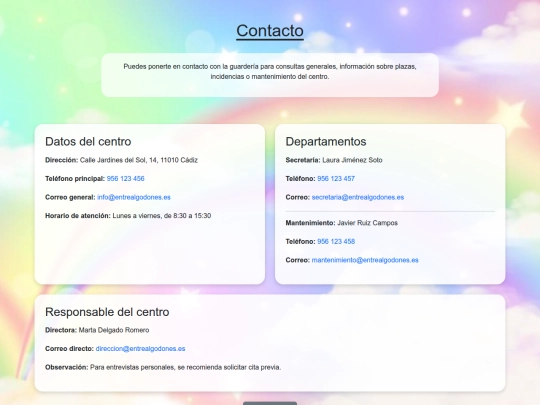Click the Dirección label
The image size is (540, 405).
[x=62, y=160]
